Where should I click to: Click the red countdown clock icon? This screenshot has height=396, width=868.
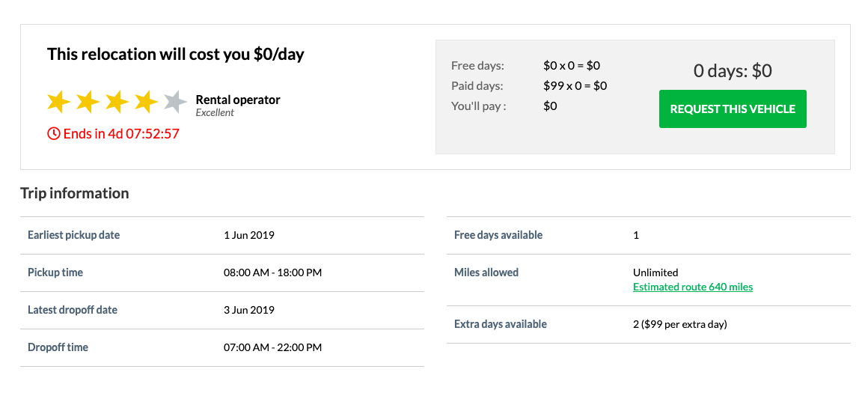53,134
